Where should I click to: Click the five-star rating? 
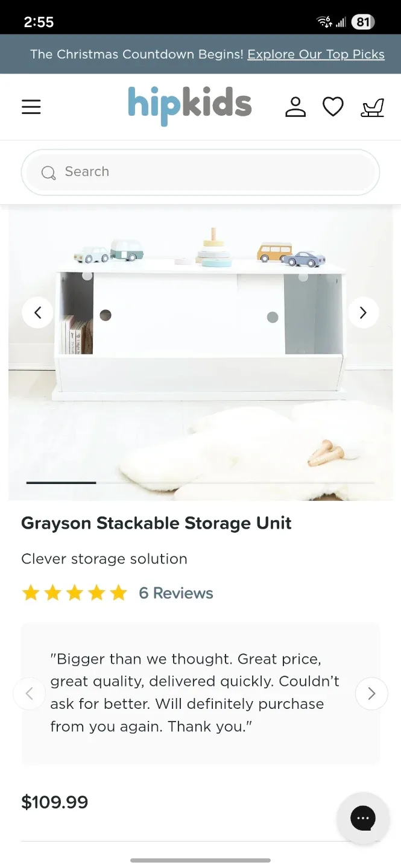pyautogui.click(x=75, y=593)
